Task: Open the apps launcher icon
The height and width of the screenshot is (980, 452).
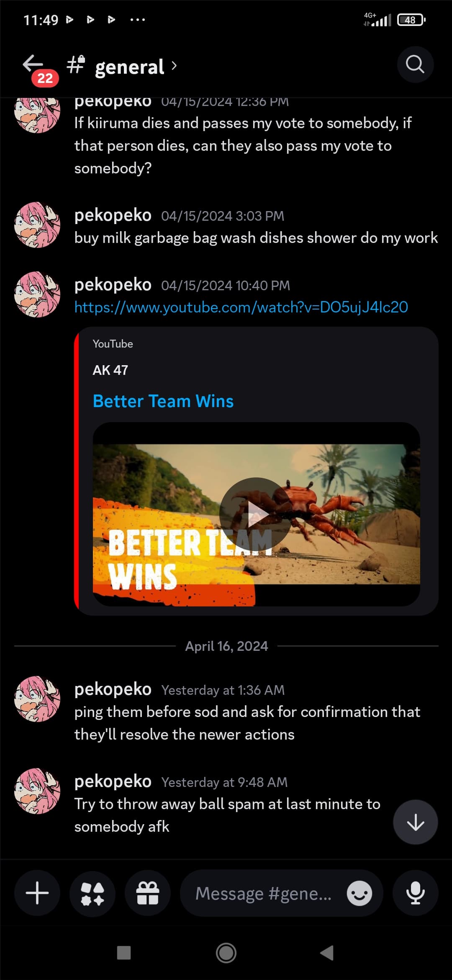Action: [92, 893]
